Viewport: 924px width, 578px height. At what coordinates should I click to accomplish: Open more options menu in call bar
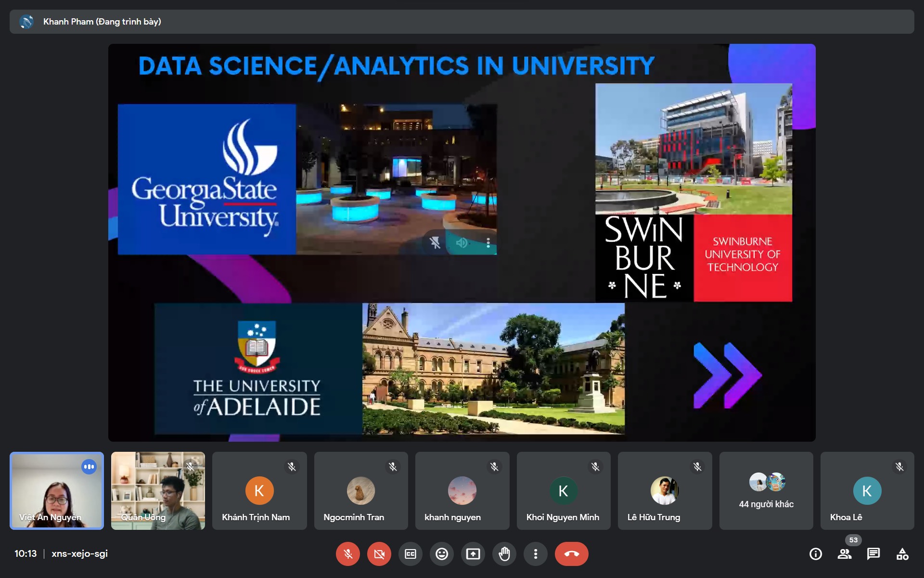click(x=535, y=554)
